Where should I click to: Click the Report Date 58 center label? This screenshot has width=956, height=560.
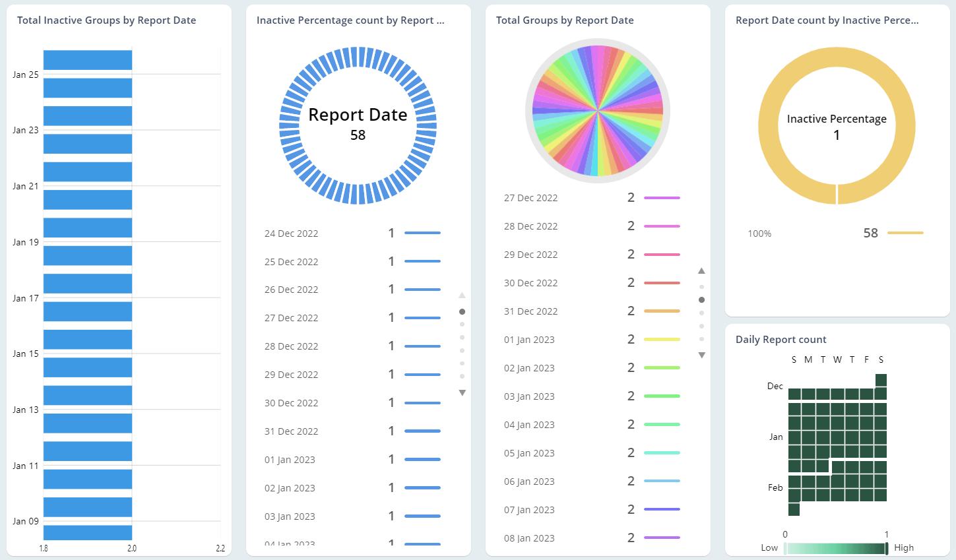(x=358, y=122)
